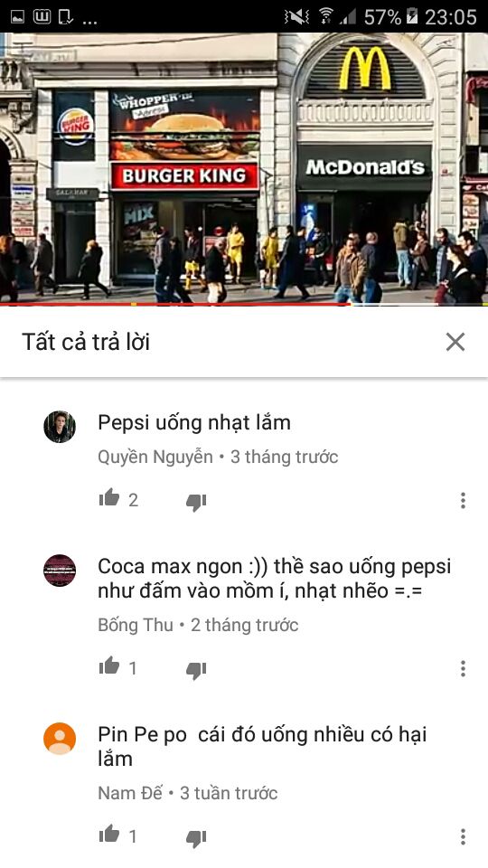Like Nam Đế's reply
488x868 pixels.
pos(109,835)
